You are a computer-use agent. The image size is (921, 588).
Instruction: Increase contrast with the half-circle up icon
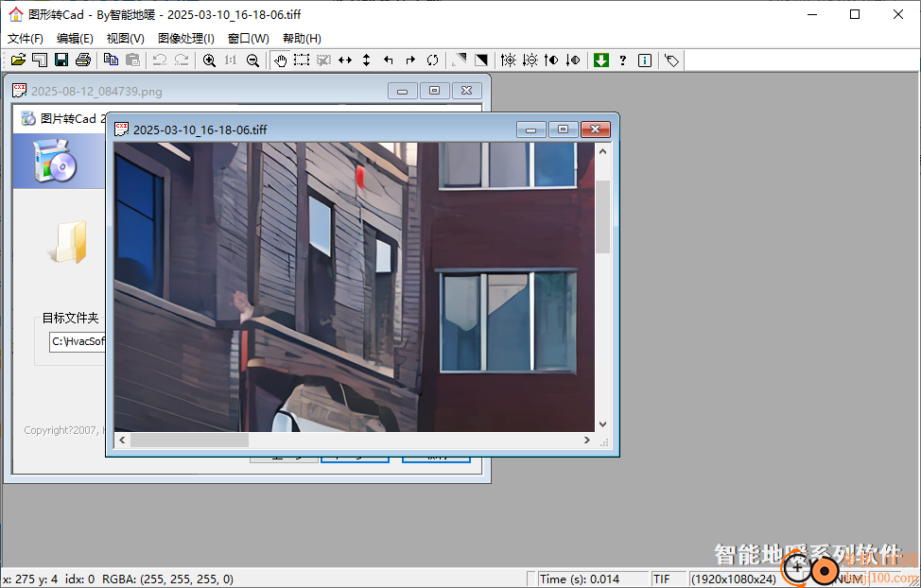[551, 60]
